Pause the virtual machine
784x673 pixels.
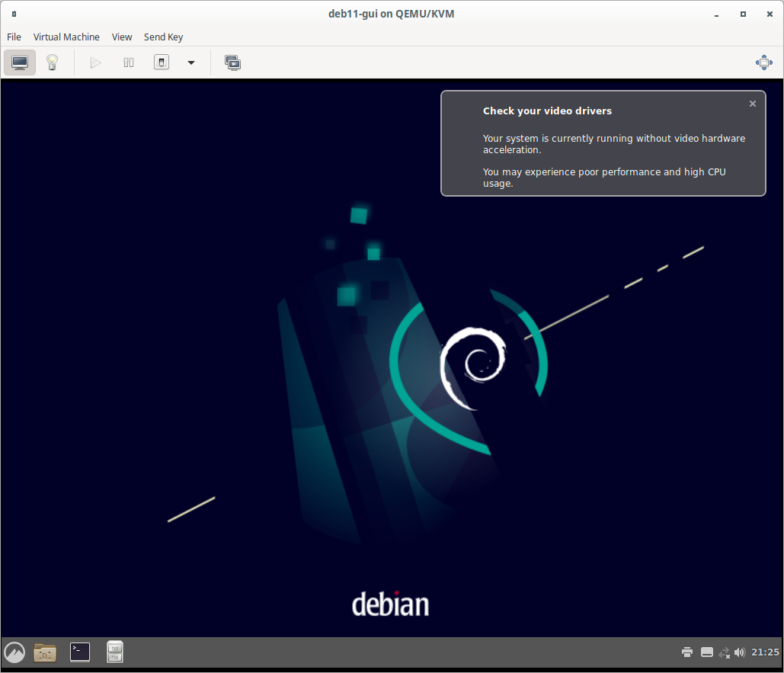click(129, 62)
